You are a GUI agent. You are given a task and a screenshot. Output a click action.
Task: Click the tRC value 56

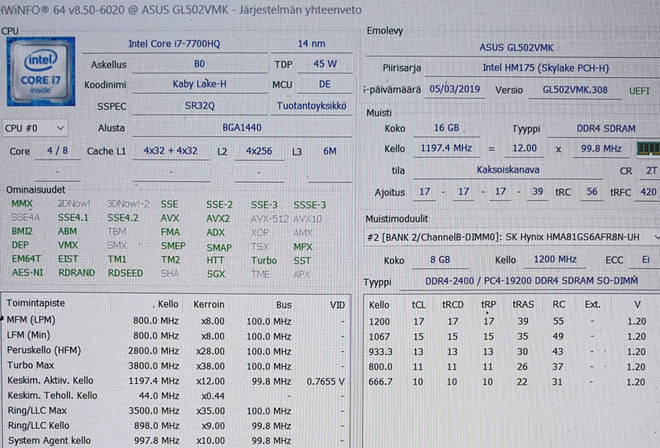point(592,192)
